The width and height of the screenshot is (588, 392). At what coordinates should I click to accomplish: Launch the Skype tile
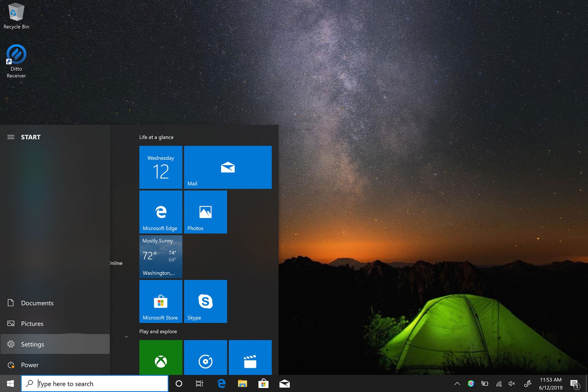[205, 301]
